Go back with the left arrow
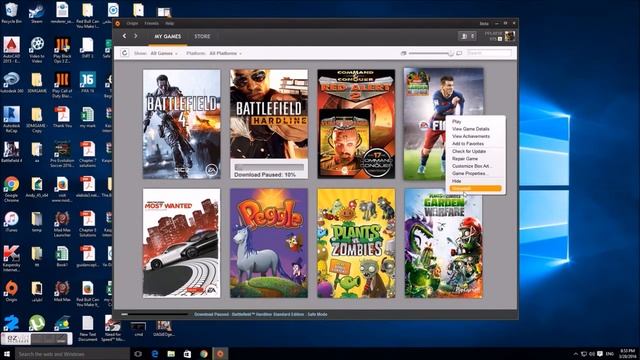640x360 pixels. point(124,36)
